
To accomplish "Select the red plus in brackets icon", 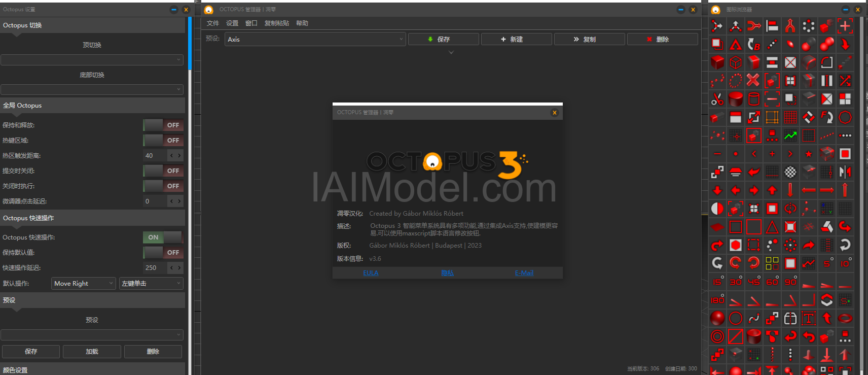I will coord(845,26).
